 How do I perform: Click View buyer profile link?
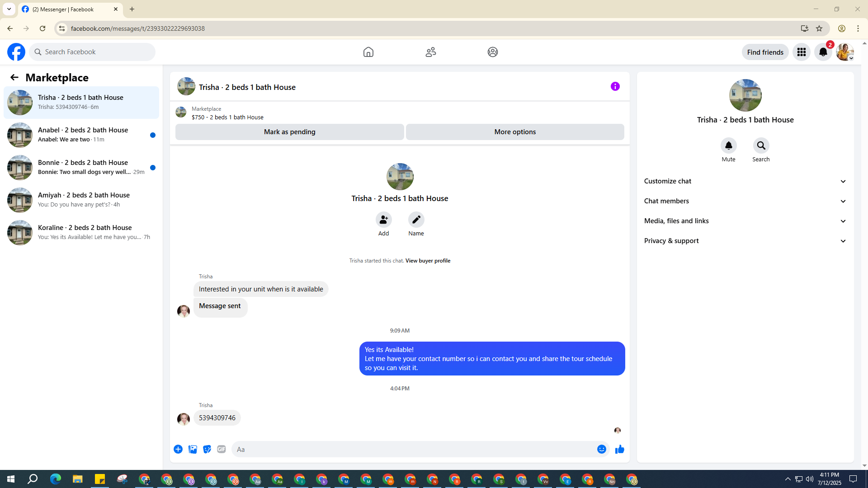pyautogui.click(x=428, y=261)
